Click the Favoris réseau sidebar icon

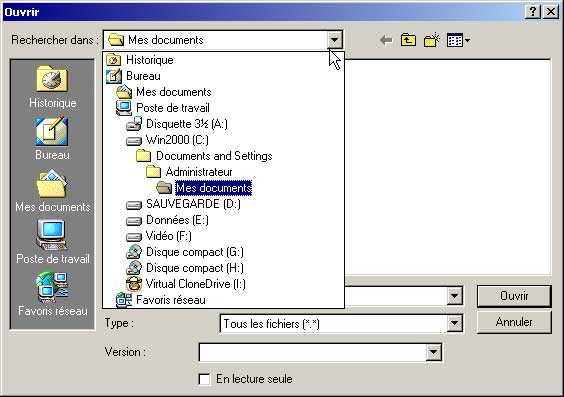(53, 294)
